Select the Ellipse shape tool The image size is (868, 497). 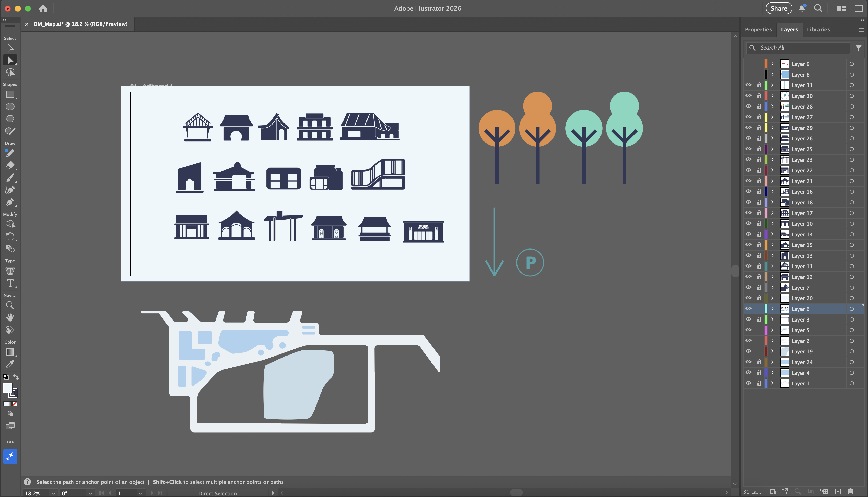pos(10,107)
